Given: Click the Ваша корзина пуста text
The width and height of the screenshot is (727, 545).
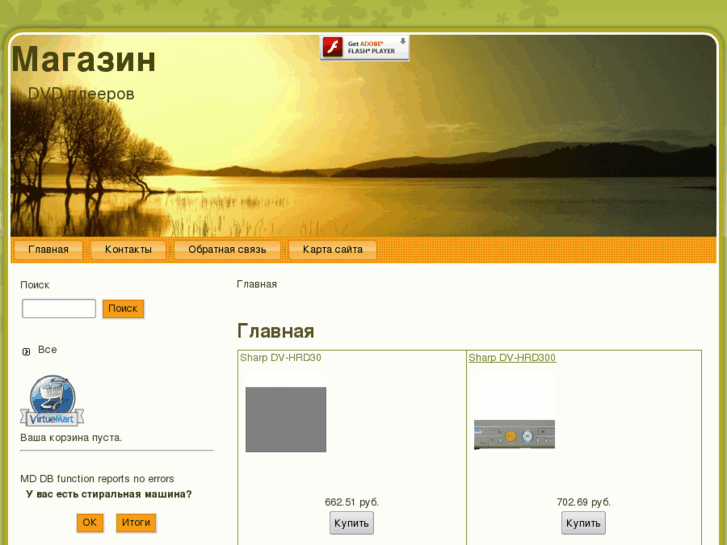Looking at the screenshot, I should [71, 437].
